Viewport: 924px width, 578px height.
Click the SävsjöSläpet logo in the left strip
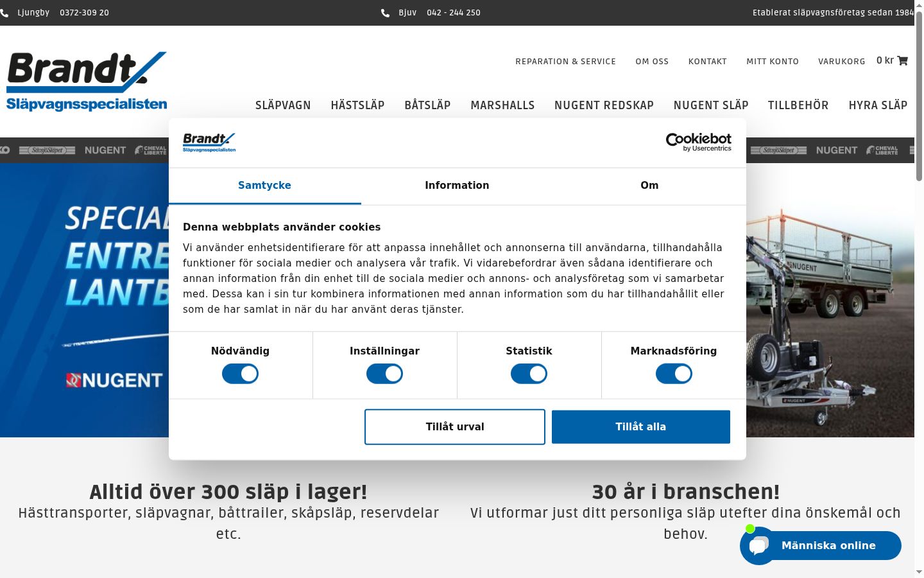coord(47,150)
